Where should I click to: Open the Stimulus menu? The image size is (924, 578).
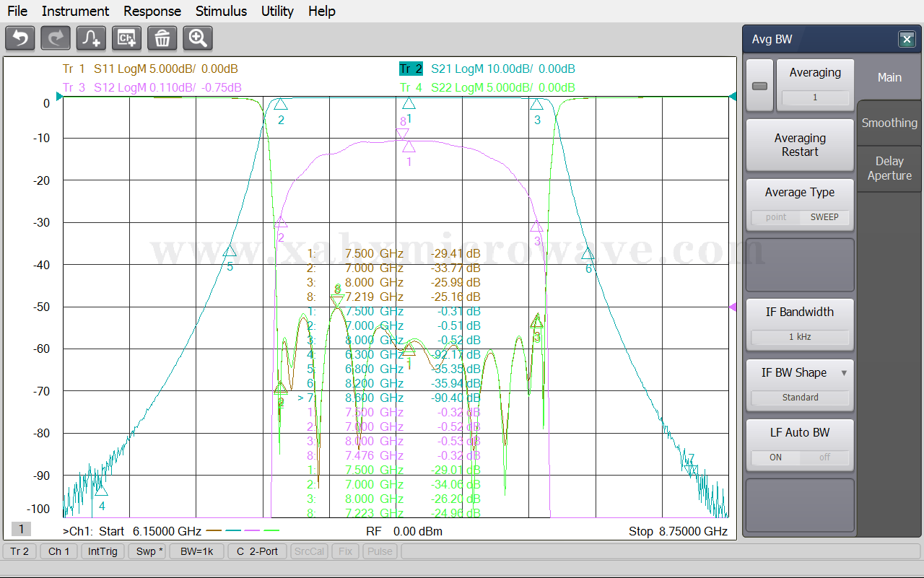coord(221,11)
